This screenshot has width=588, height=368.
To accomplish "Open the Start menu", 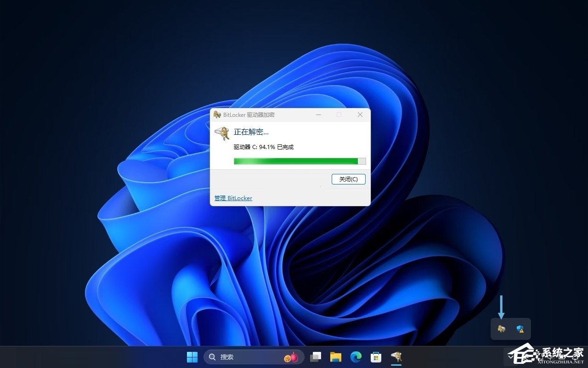I will 192,356.
